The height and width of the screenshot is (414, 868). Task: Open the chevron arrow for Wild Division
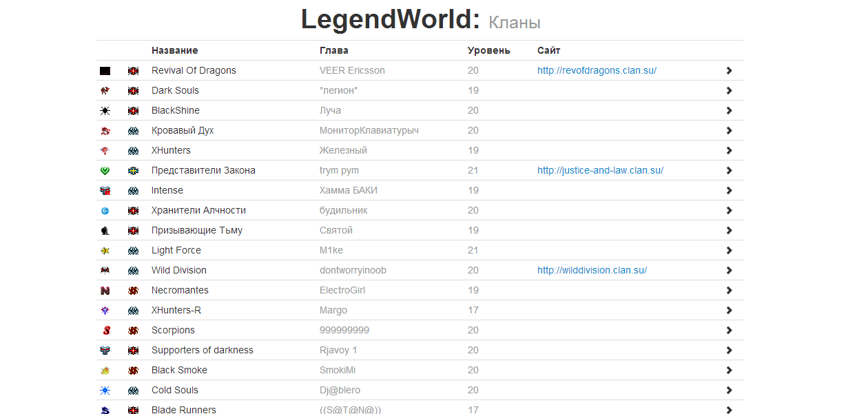[x=729, y=271]
